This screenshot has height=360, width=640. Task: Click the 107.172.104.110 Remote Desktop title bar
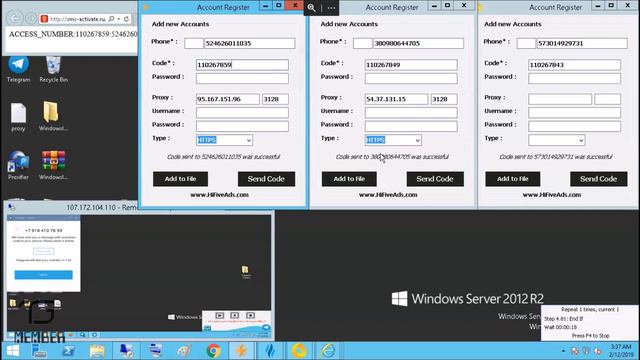pos(102,207)
